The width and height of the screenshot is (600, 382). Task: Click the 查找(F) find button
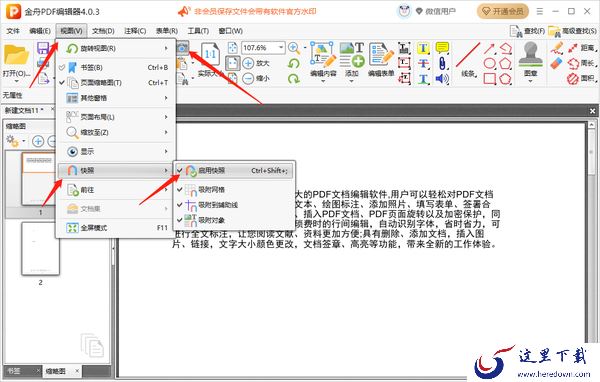[528, 31]
